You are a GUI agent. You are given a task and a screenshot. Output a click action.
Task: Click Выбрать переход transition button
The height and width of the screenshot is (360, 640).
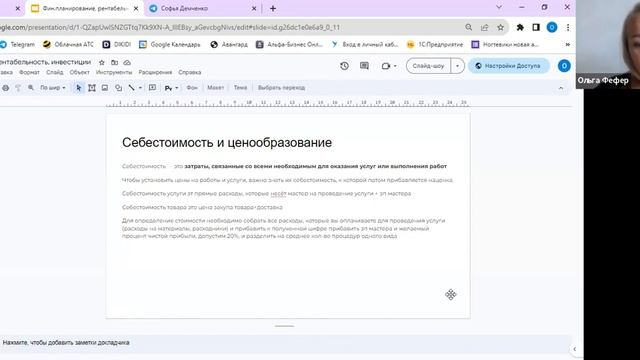(x=281, y=88)
